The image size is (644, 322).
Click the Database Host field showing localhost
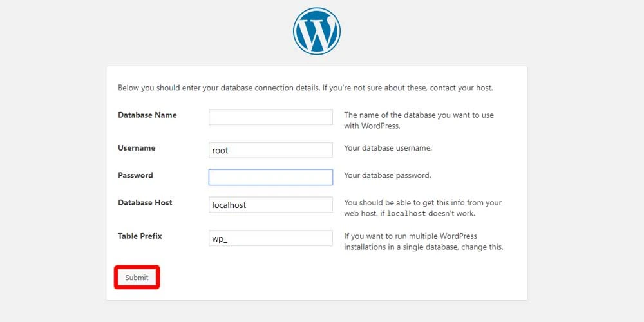[x=270, y=205]
